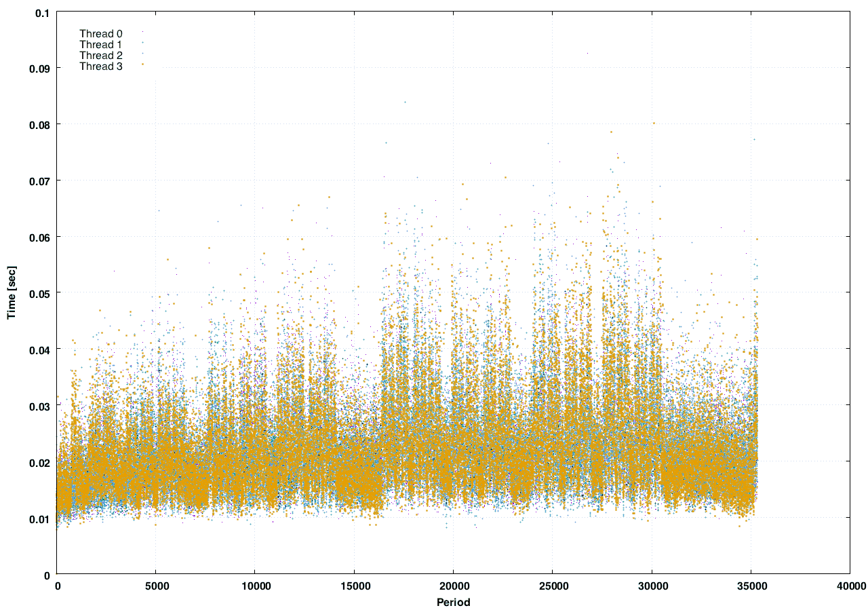Click y-axis tick label 0.07
Image resolution: width=868 pixels, height=608 pixels.
(x=38, y=181)
